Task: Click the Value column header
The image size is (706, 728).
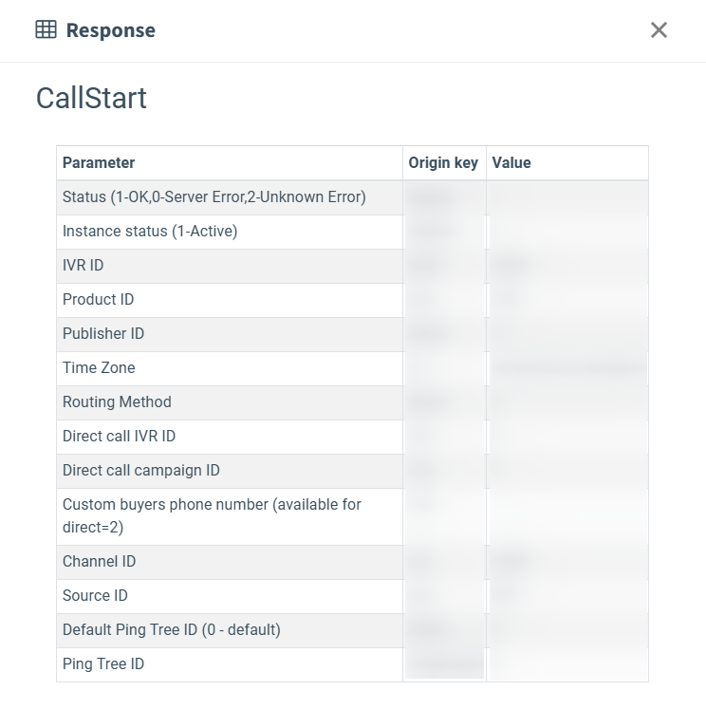Action: click(511, 163)
